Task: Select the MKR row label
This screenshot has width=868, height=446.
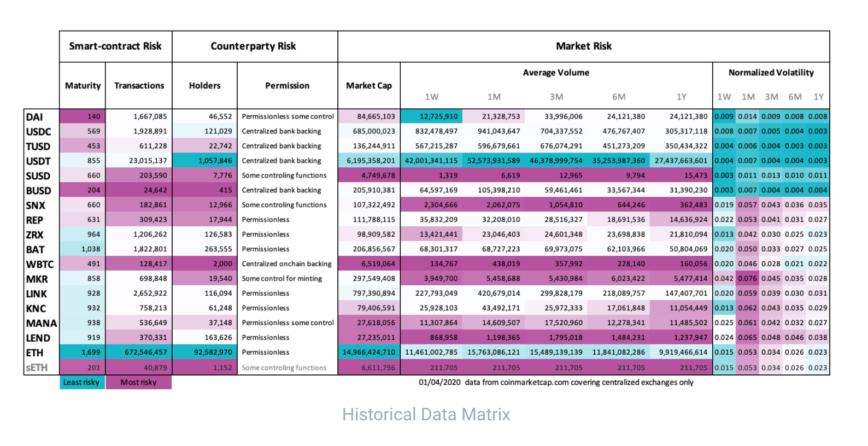Action: [x=37, y=279]
